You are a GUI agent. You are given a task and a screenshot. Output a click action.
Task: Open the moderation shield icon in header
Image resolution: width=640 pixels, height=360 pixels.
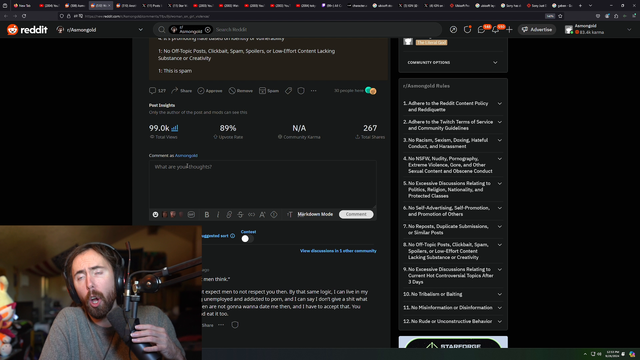pos(467,29)
